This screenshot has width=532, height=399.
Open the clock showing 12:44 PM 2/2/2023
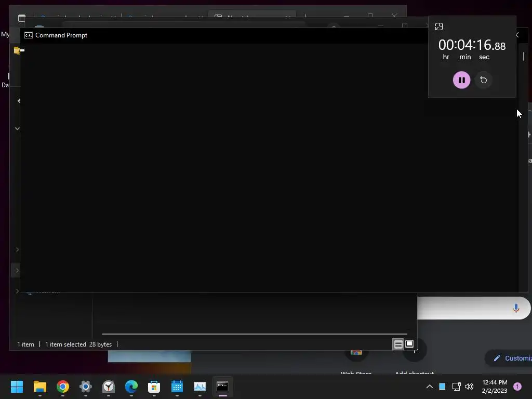[x=495, y=387]
